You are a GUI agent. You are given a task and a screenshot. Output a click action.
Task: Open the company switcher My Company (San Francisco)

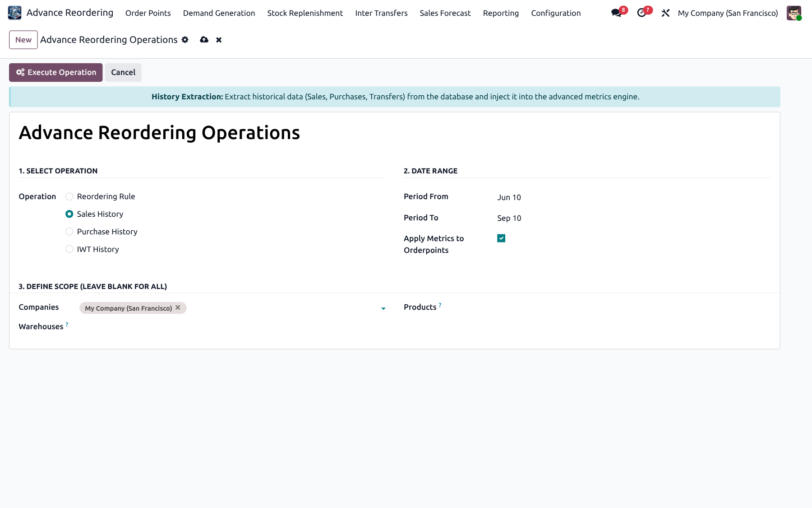[728, 13]
